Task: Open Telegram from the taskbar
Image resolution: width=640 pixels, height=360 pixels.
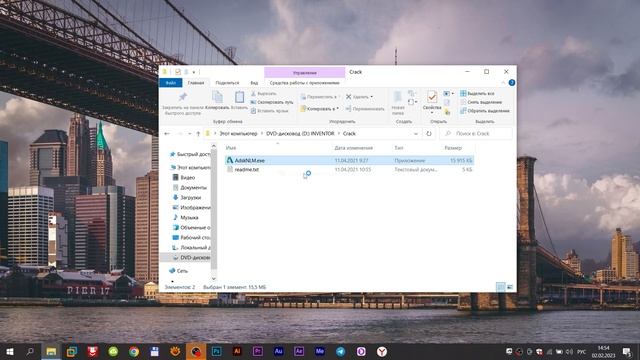Action: click(x=340, y=351)
